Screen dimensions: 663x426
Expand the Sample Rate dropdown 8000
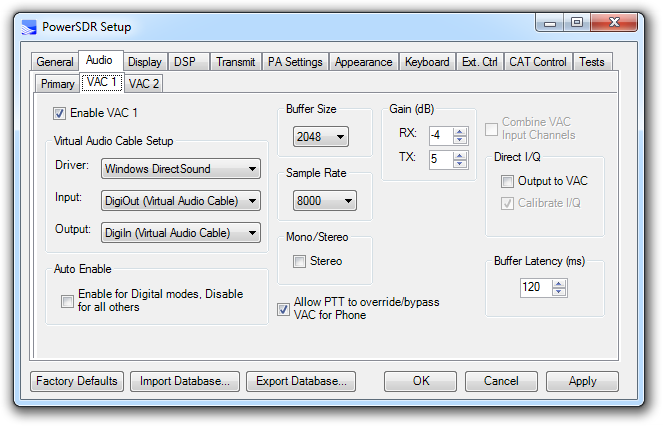point(324,201)
